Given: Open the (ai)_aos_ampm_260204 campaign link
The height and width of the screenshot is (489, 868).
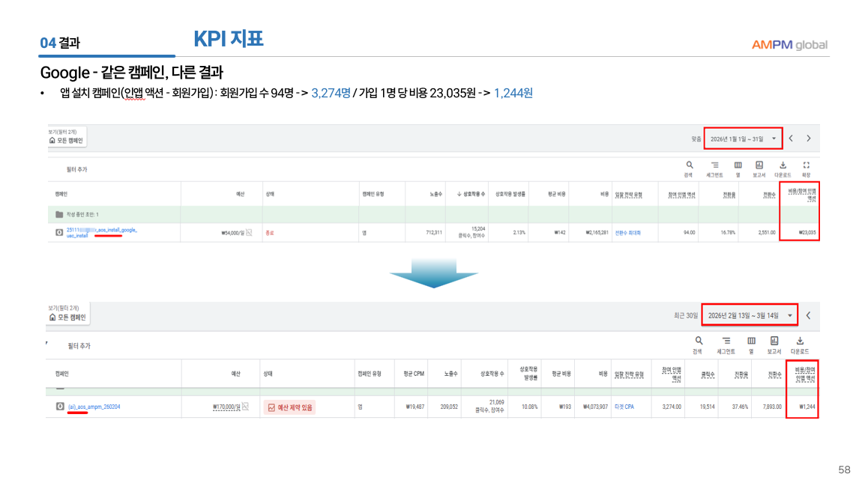Looking at the screenshot, I should pyautogui.click(x=94, y=407).
